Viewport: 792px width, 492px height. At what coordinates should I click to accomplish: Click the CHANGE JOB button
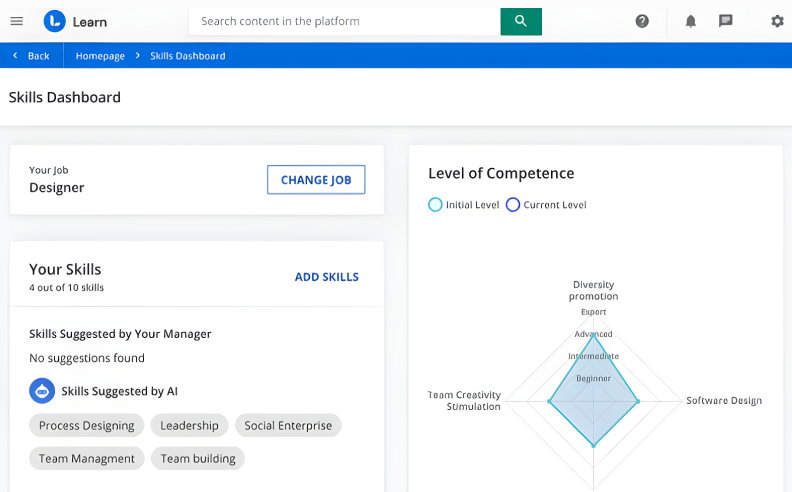[316, 180]
